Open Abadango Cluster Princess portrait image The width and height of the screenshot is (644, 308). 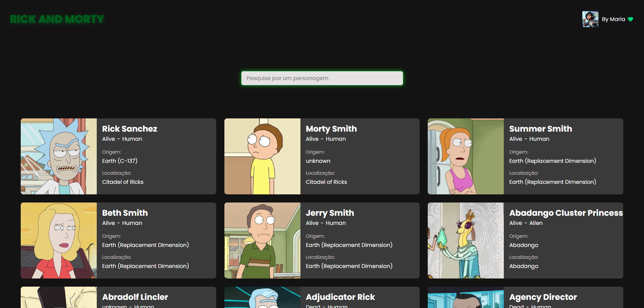[466, 240]
